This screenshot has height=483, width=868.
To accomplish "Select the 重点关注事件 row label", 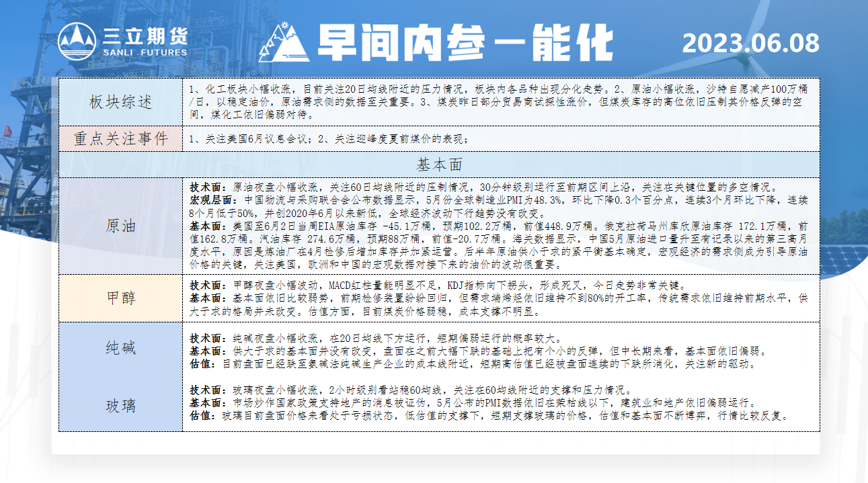I will pyautogui.click(x=120, y=139).
